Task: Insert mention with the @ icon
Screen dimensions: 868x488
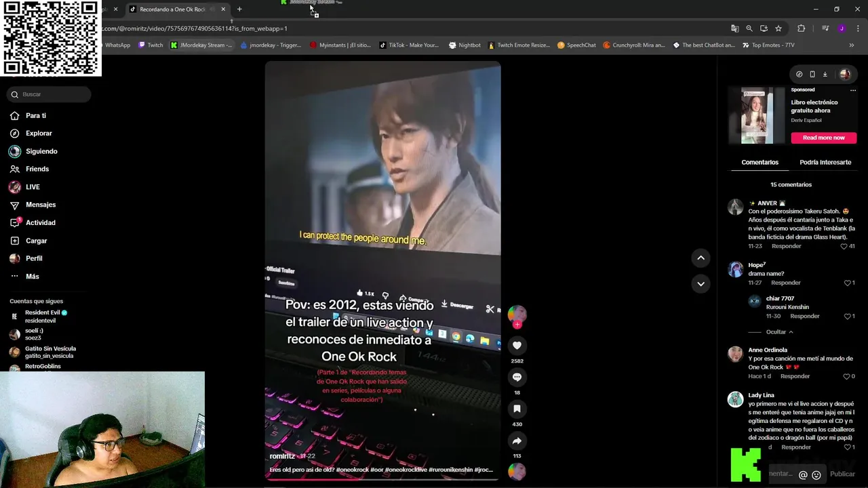Action: tap(803, 475)
